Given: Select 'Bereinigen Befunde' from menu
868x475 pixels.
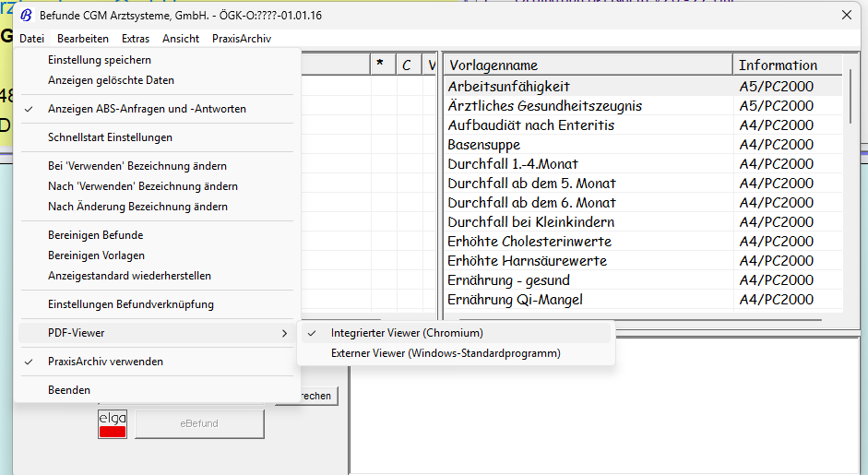Looking at the screenshot, I should (96, 235).
